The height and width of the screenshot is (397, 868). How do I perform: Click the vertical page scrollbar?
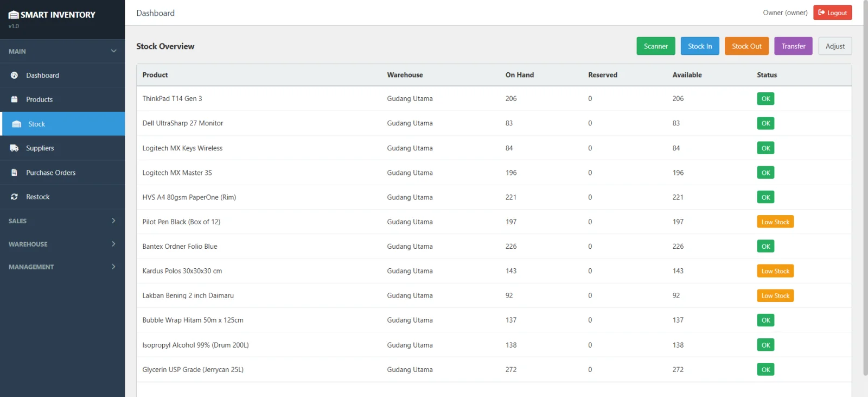pyautogui.click(x=865, y=190)
